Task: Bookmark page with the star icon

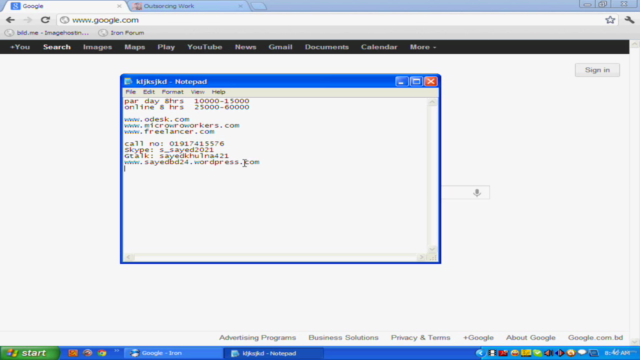Action: pos(610,20)
